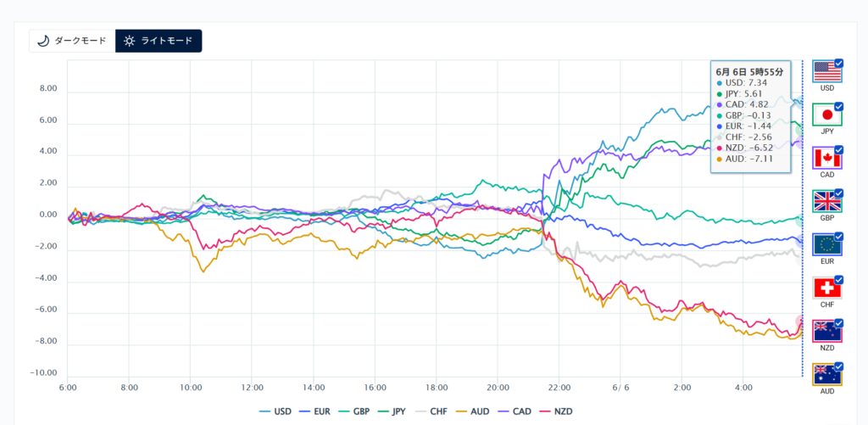The image size is (868, 425).
Task: Click the 0.00 y-axis label
Action: (x=49, y=215)
